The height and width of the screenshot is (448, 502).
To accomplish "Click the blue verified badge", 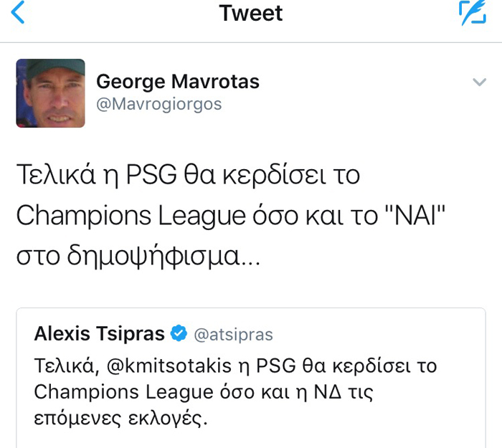I will pyautogui.click(x=179, y=333).
